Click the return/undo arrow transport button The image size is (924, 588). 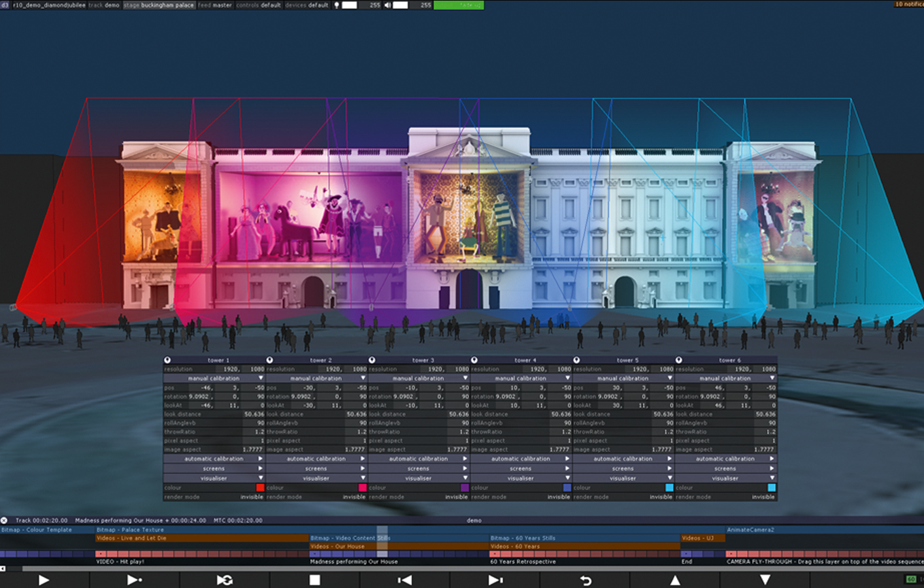(x=586, y=580)
